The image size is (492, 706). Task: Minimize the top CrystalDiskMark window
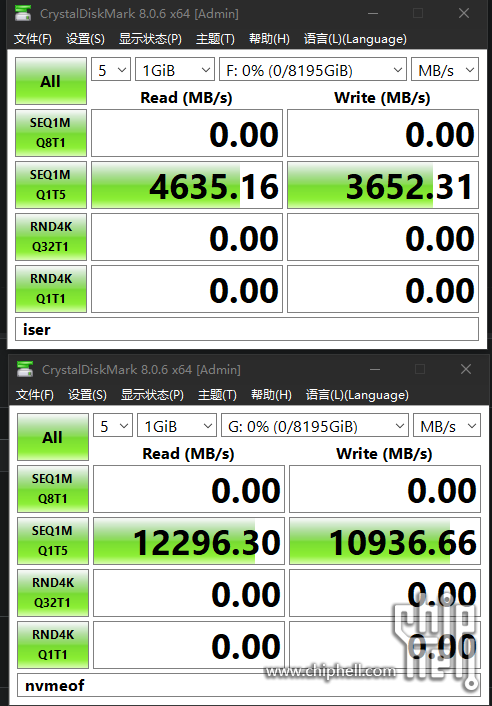coord(373,14)
